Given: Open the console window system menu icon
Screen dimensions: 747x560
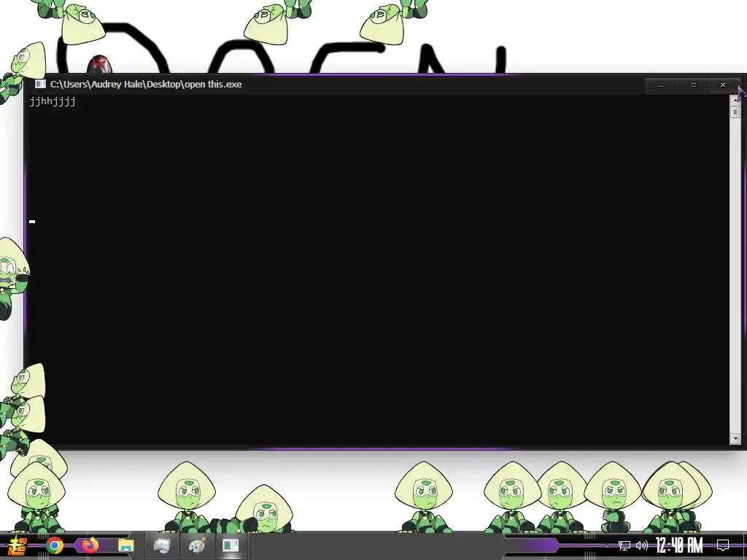Looking at the screenshot, I should [x=41, y=85].
